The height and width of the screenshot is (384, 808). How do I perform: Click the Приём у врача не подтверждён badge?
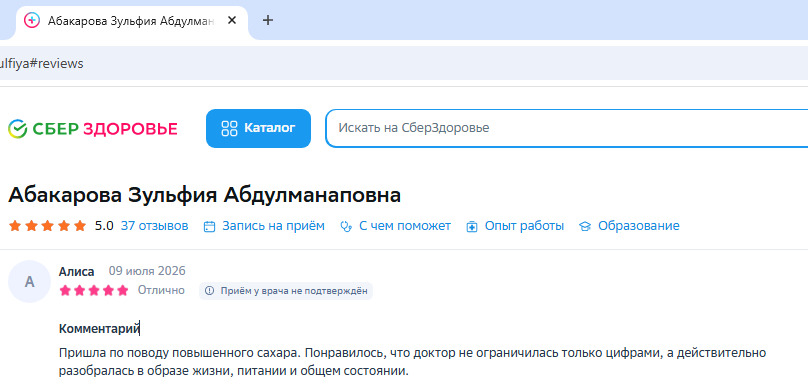(286, 291)
